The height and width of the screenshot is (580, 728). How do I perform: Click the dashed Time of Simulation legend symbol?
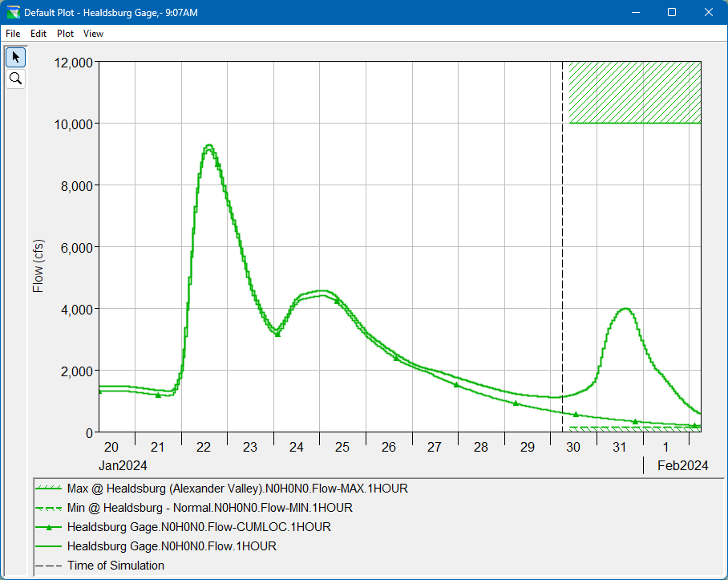click(x=49, y=566)
